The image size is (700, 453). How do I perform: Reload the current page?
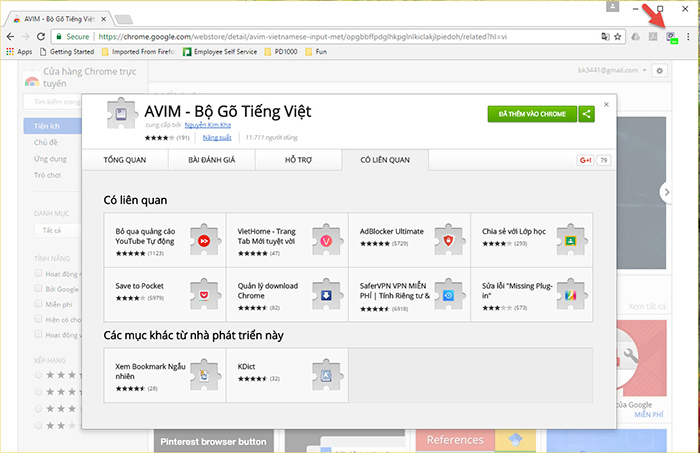[41, 37]
